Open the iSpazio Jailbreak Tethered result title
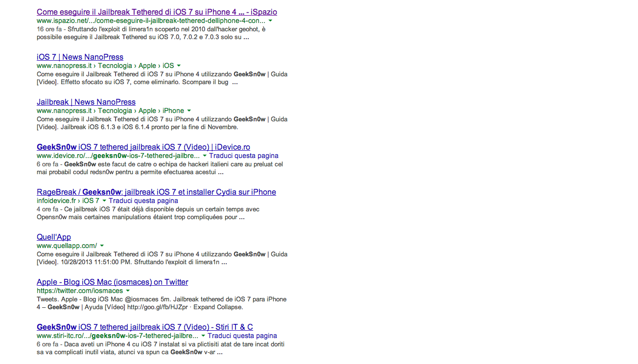Viewport: 638px width, 364px height. [157, 12]
